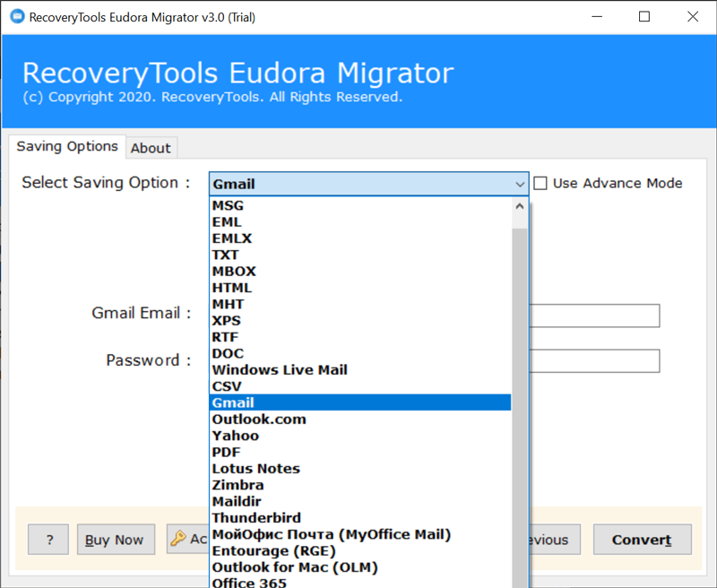Click the RecoveryTools app icon in title bar
Screen dimensions: 717x588
(17, 16)
